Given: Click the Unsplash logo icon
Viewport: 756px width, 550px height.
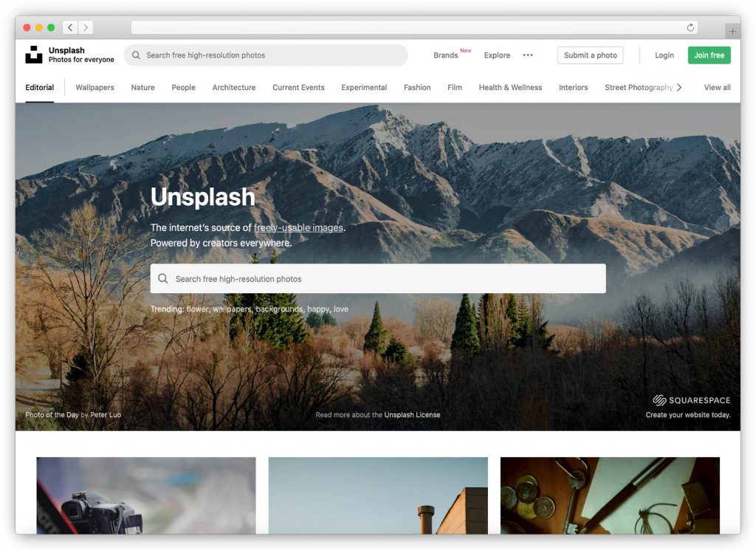Looking at the screenshot, I should (x=34, y=55).
